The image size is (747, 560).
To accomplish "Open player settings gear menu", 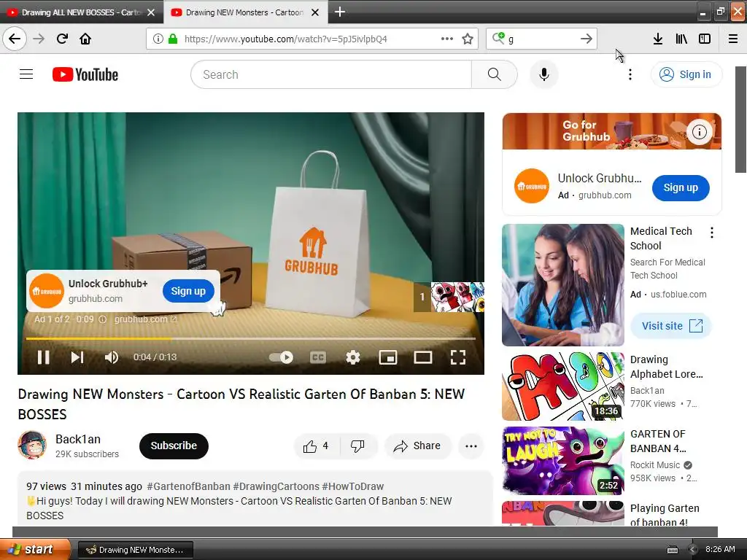I will coord(353,357).
